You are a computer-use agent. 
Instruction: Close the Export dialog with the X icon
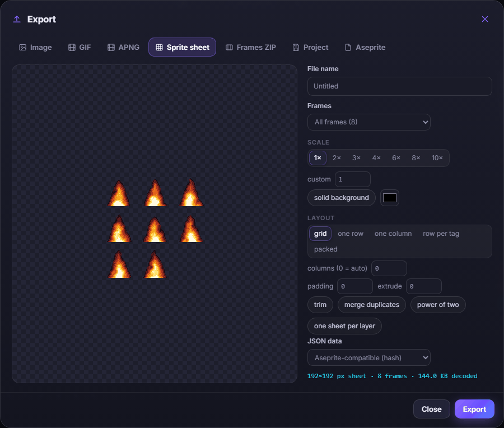(485, 19)
